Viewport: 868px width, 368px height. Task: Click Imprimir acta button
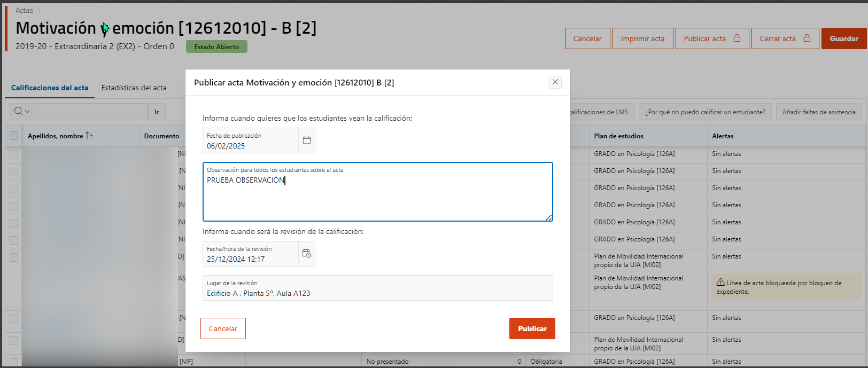642,38
